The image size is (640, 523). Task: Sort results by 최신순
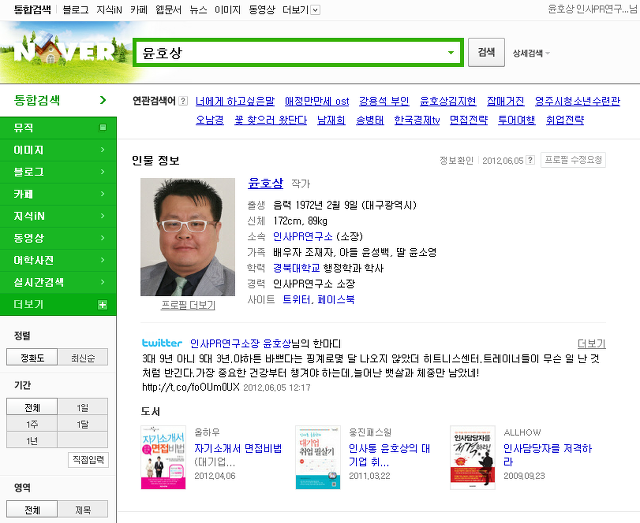click(x=83, y=358)
